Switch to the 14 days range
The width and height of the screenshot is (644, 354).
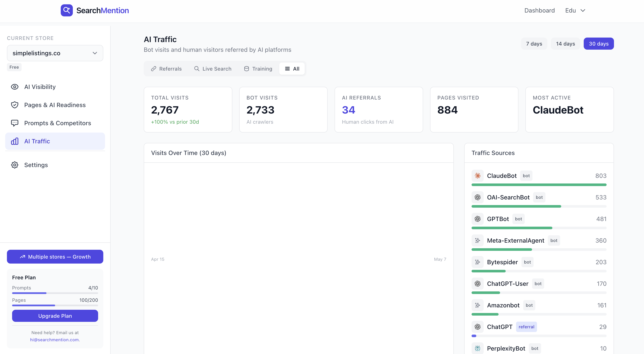tap(566, 44)
